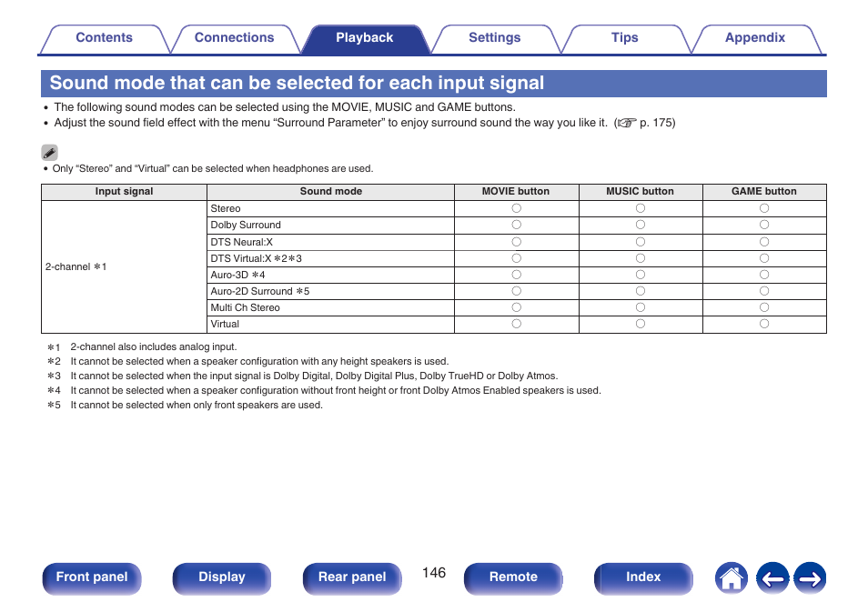Click DTS Virtual:X GAME circle

pos(764,258)
